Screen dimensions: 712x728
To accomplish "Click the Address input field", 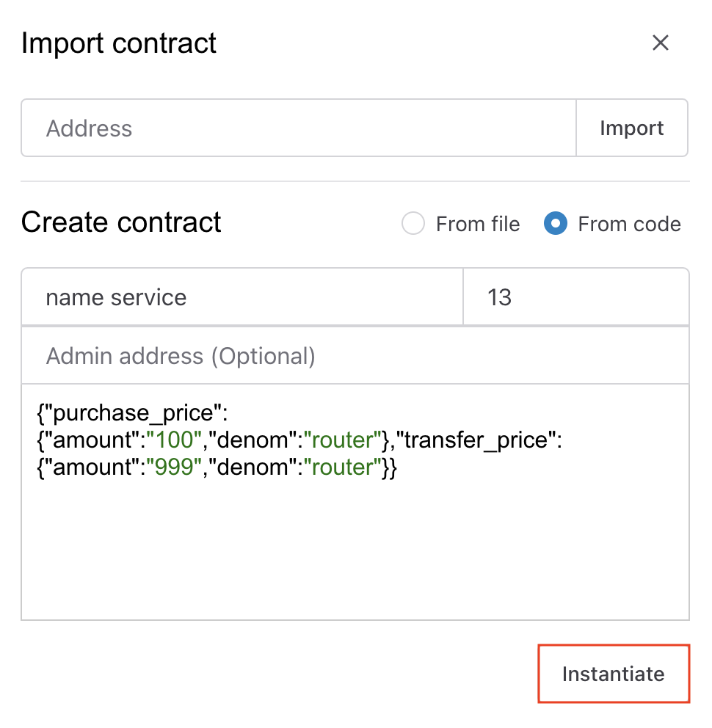I will coord(298,128).
